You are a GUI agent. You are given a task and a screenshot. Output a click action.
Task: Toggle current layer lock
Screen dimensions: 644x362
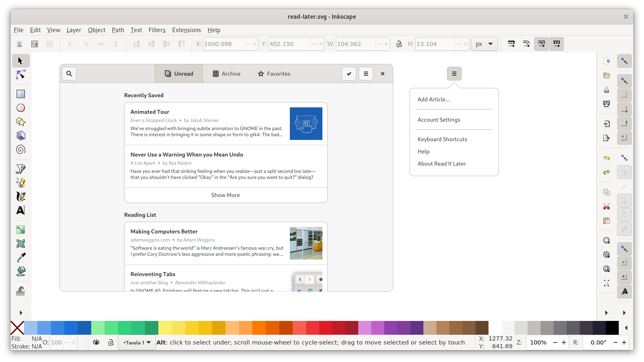[111, 342]
